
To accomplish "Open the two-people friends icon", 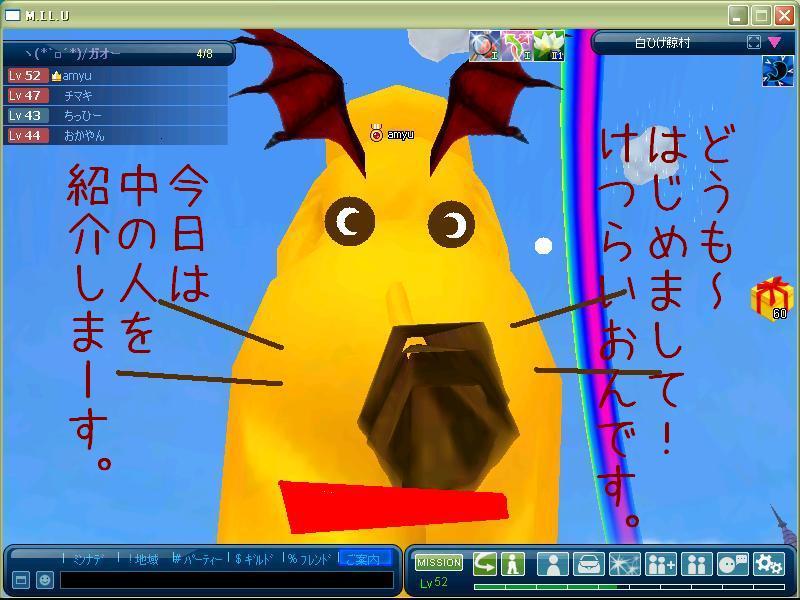I will (x=696, y=564).
